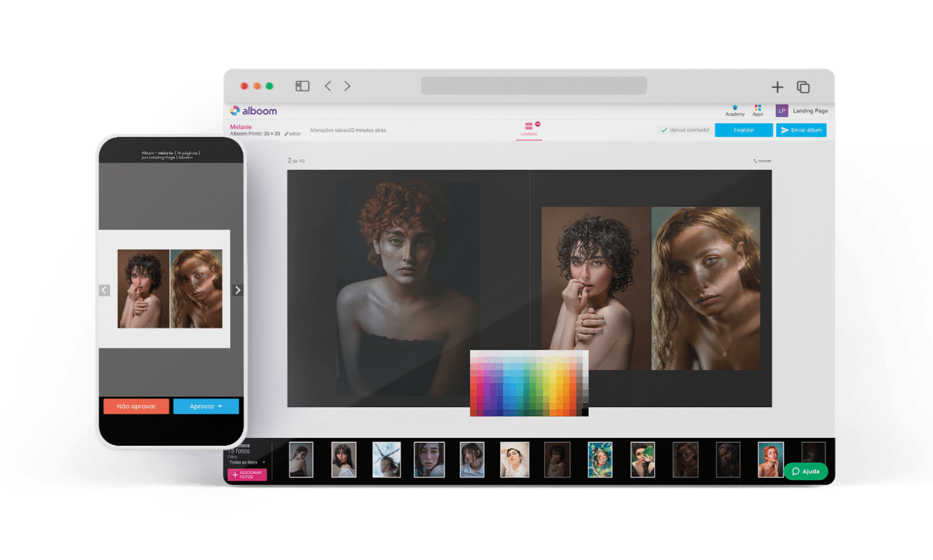Open the Academy icon in the header
This screenshot has width=933, height=560.
point(734,111)
